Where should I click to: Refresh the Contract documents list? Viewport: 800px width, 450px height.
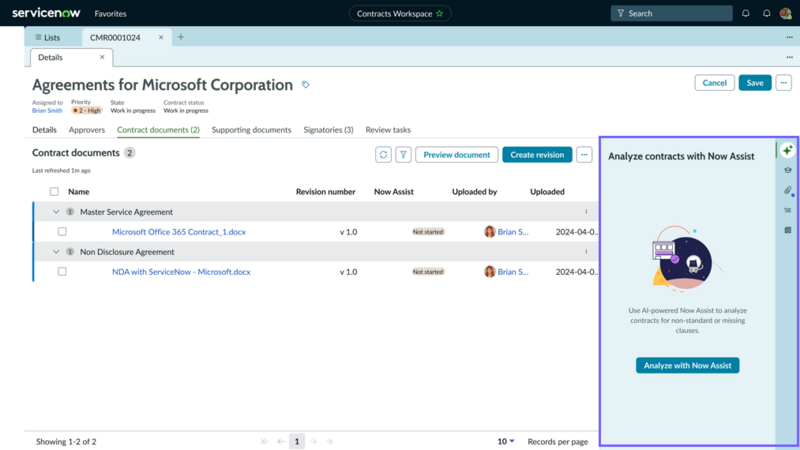[x=383, y=155]
